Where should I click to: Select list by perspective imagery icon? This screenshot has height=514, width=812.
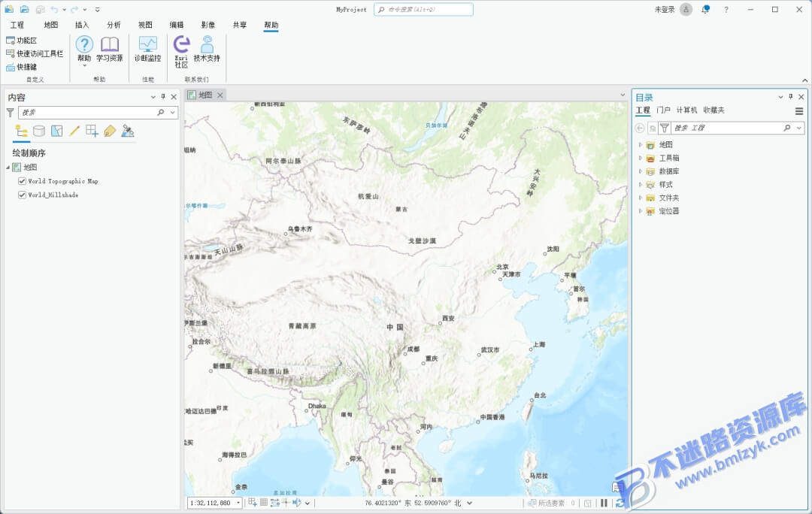pos(127,131)
